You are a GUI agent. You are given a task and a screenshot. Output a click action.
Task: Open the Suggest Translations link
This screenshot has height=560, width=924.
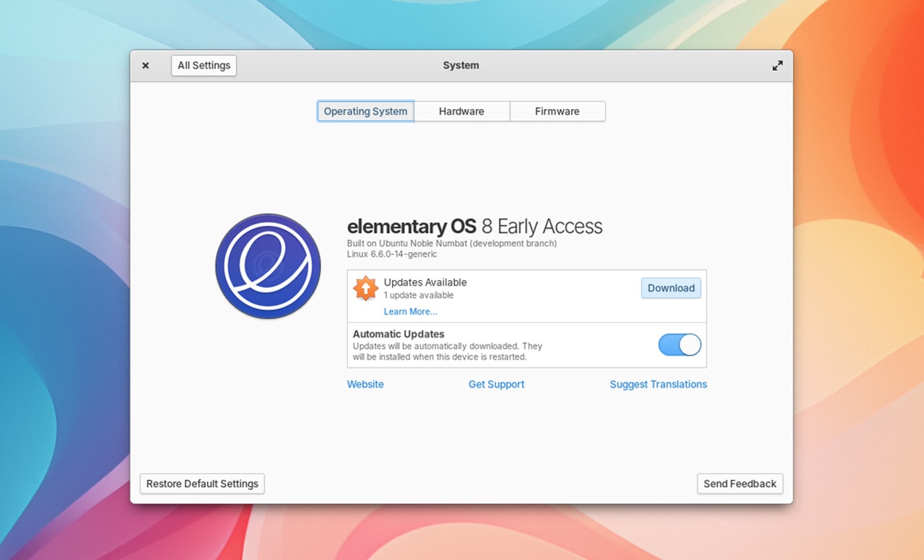[658, 385]
